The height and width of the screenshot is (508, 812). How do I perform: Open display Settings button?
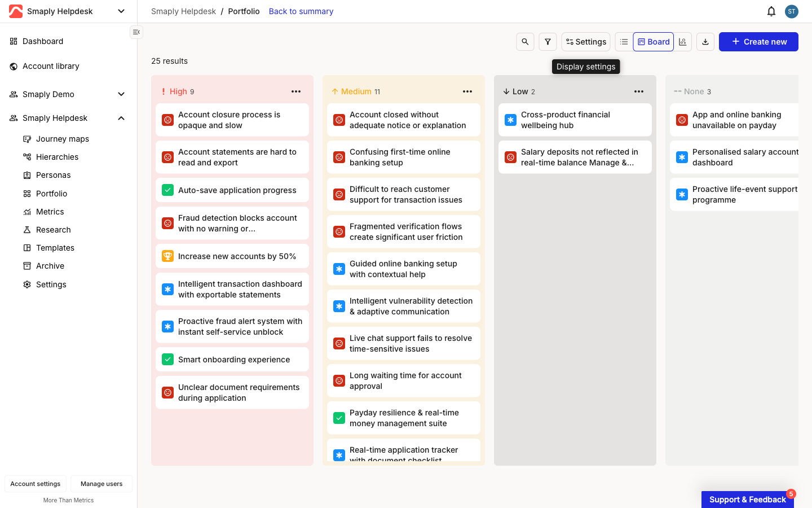point(586,42)
